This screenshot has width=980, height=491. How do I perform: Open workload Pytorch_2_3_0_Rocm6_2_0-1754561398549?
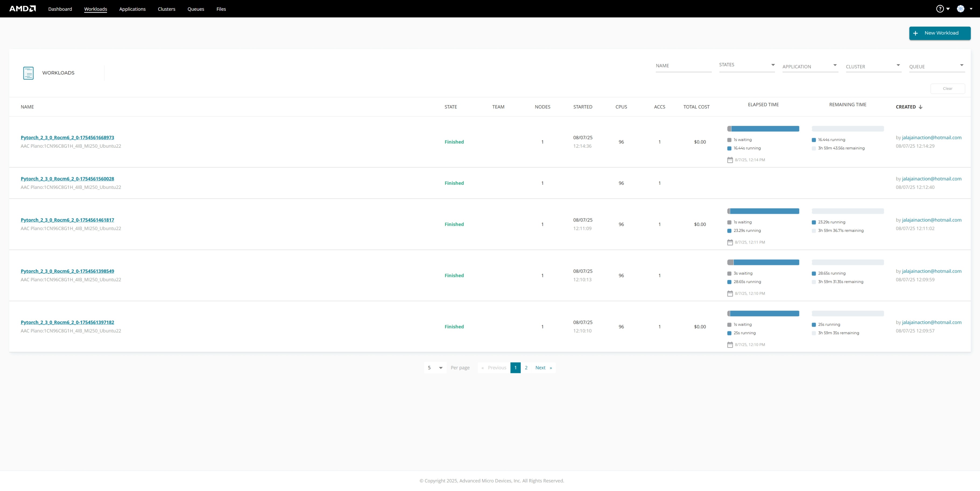point(67,271)
